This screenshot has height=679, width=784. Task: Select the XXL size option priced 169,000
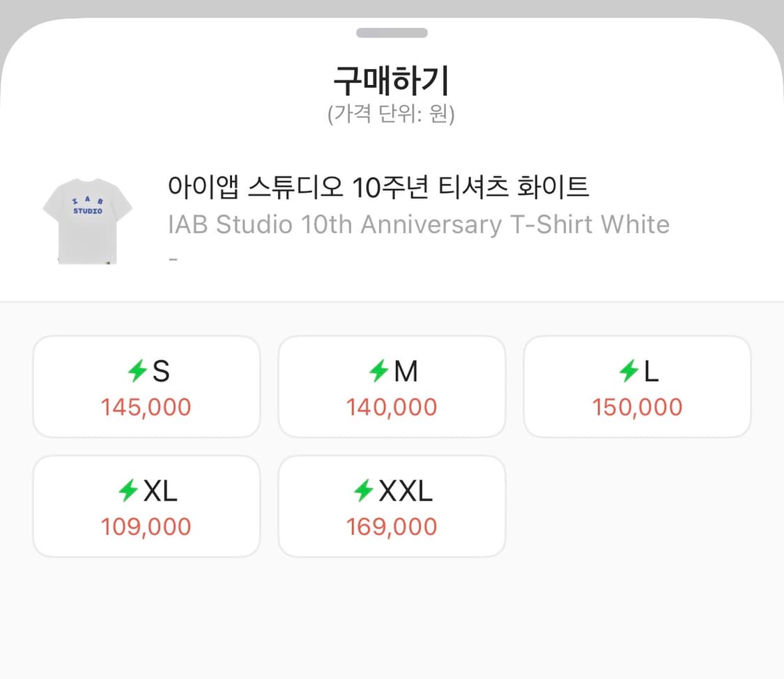point(392,506)
